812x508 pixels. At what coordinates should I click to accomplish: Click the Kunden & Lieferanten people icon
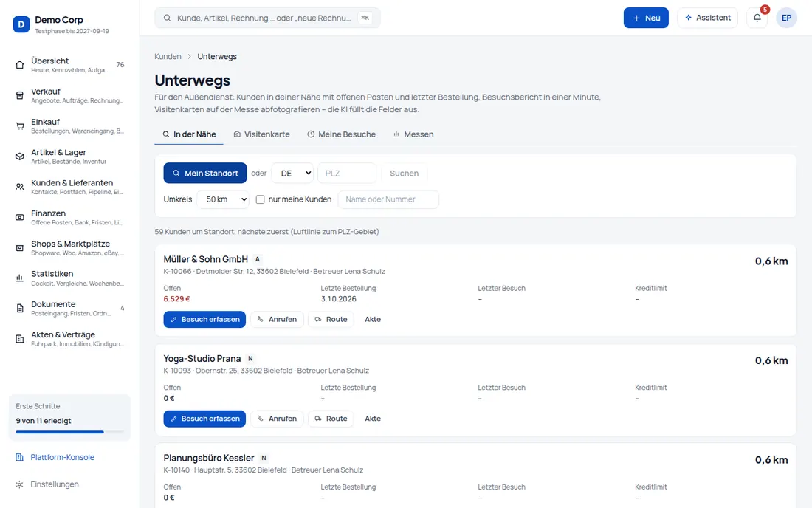20,187
